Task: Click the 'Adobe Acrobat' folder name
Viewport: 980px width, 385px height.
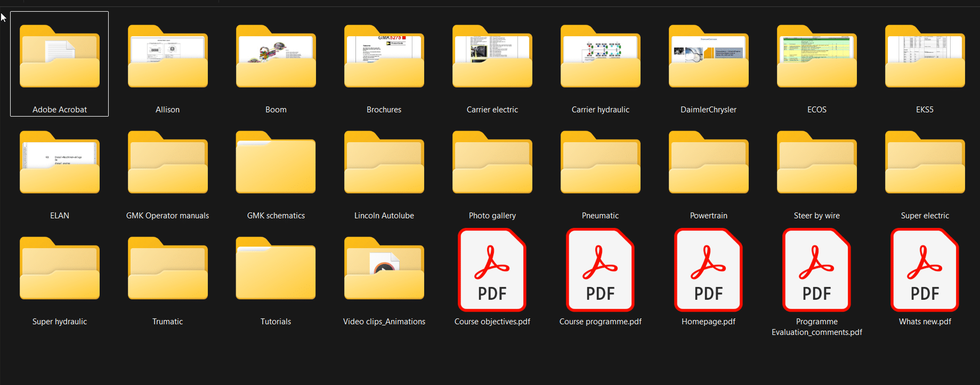Action: [x=60, y=110]
